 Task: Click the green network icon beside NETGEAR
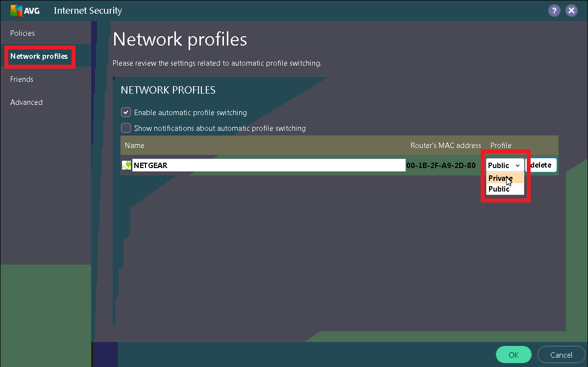tap(126, 165)
